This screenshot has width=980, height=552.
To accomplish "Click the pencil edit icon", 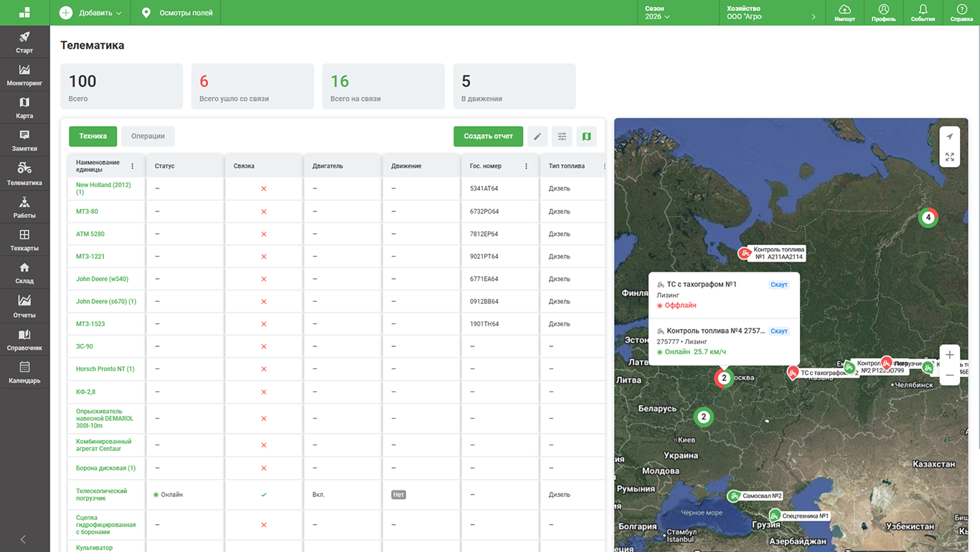I will [x=537, y=136].
